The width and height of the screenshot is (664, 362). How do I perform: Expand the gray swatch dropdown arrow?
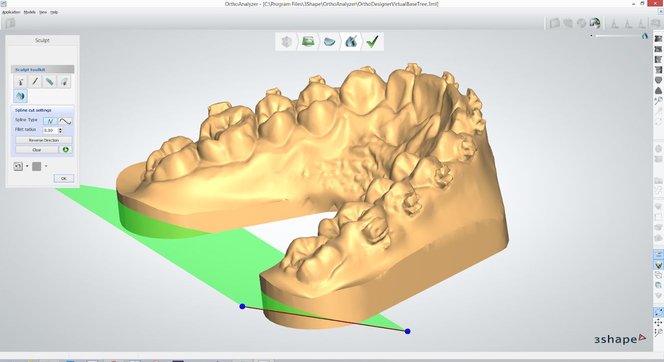click(46, 166)
